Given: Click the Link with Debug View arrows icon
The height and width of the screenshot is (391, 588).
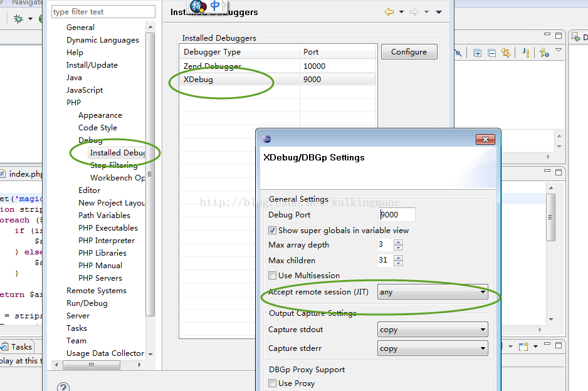Looking at the screenshot, I should click(x=506, y=53).
